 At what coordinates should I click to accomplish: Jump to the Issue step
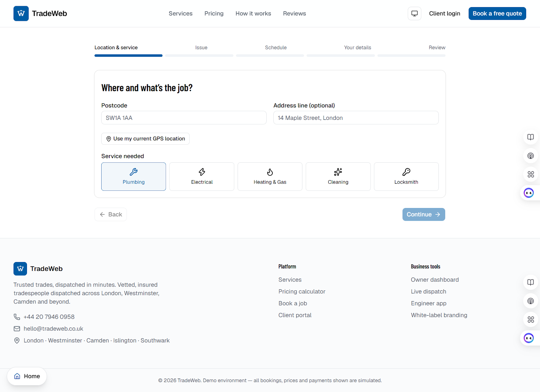[201, 48]
